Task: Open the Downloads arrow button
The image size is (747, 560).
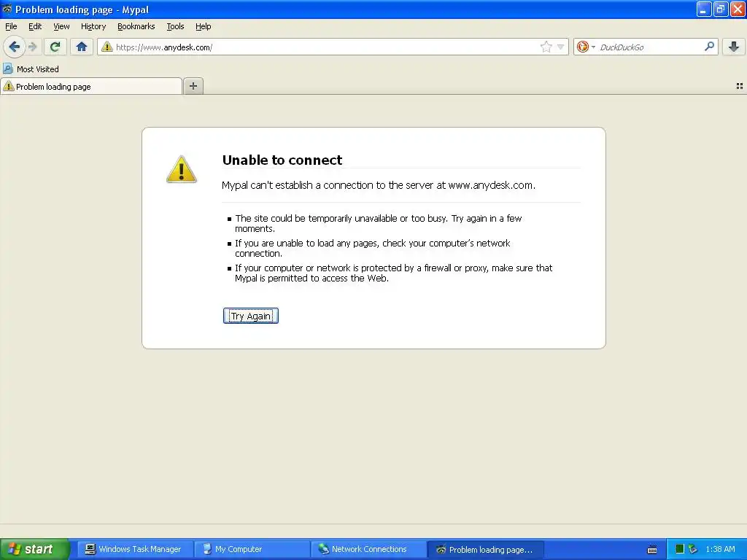Action: click(x=734, y=47)
